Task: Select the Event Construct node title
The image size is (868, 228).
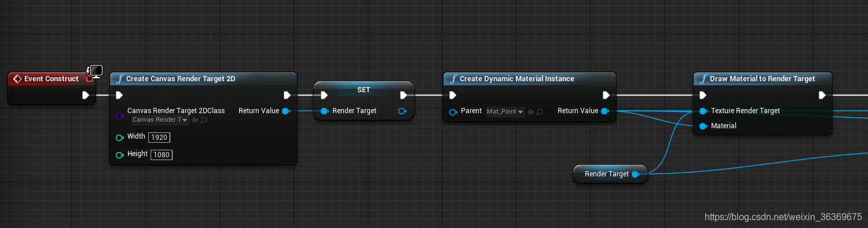Action: (x=51, y=79)
